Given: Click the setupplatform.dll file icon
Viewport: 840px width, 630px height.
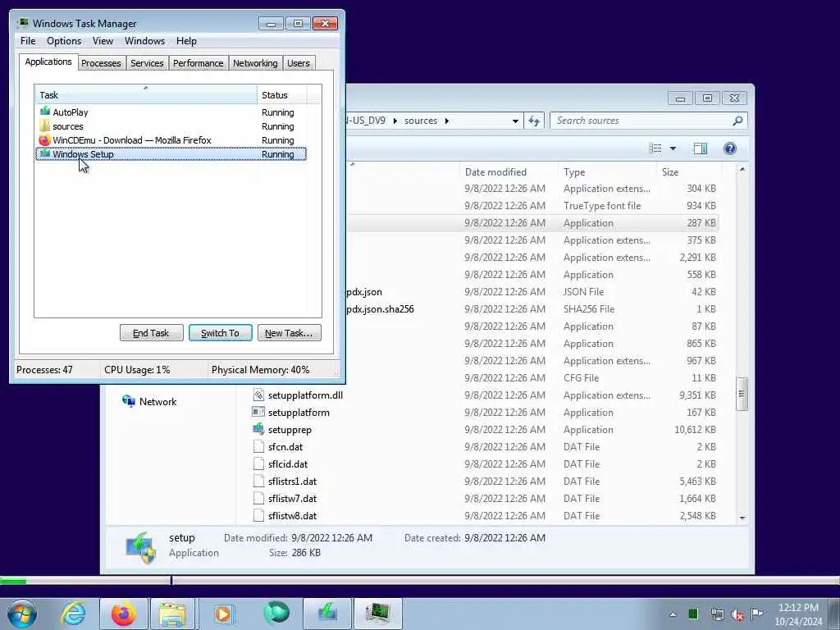Looking at the screenshot, I should (258, 395).
